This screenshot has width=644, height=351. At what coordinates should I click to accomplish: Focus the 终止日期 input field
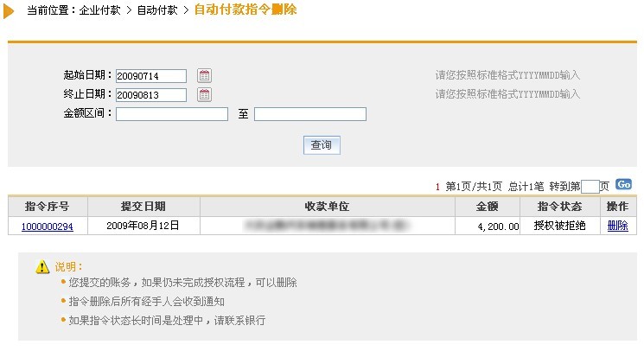pyautogui.click(x=151, y=95)
